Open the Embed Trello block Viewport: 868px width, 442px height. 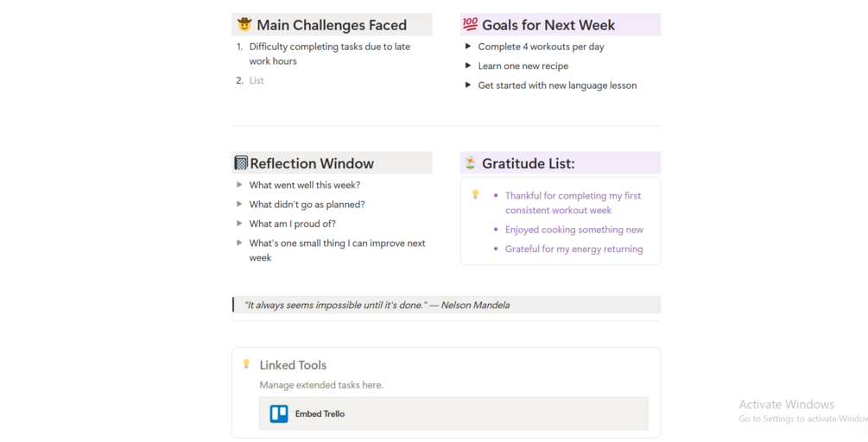(453, 414)
